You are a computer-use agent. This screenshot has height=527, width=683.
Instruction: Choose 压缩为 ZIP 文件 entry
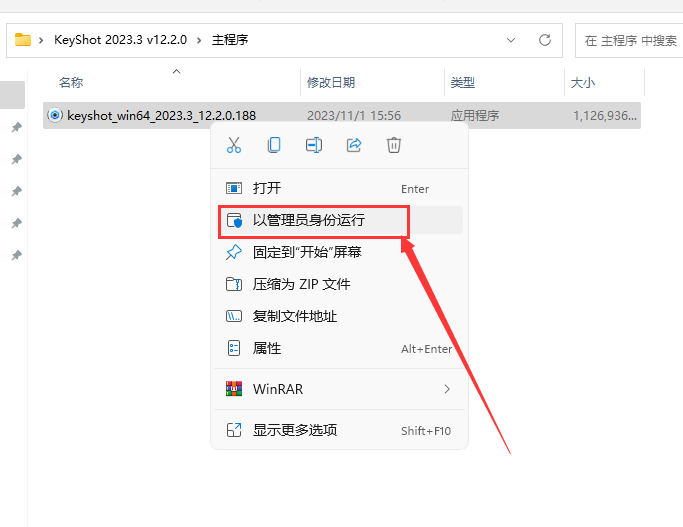(x=339, y=284)
